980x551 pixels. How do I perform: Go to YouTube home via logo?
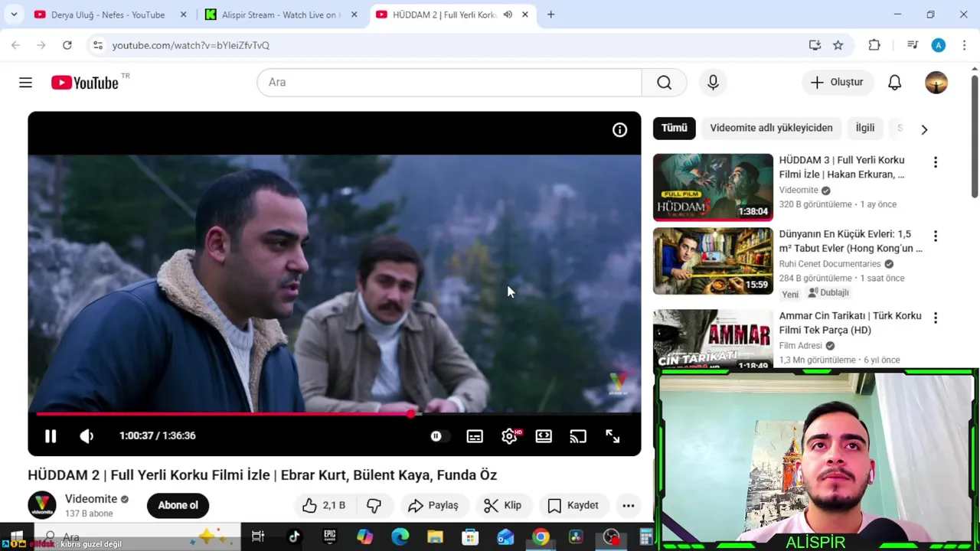click(x=85, y=83)
